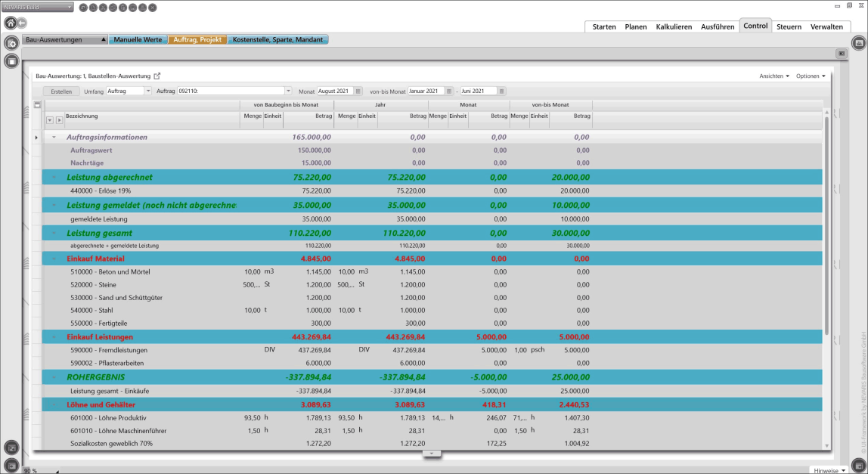868x474 pixels.
Task: Open the Manuelle Werte tab
Action: tap(138, 40)
